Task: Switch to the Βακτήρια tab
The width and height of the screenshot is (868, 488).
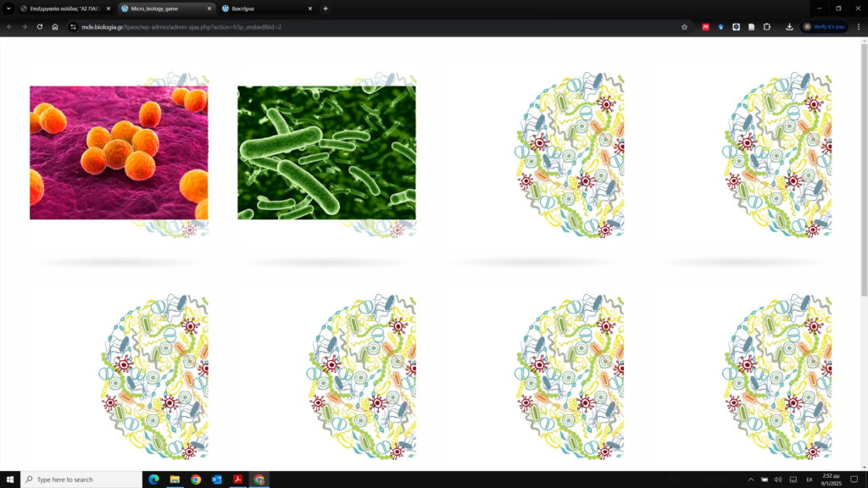Action: (263, 8)
